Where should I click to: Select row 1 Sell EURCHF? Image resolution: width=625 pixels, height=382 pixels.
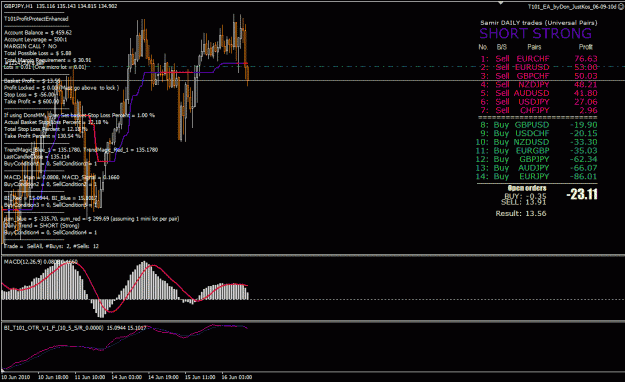[x=539, y=59]
